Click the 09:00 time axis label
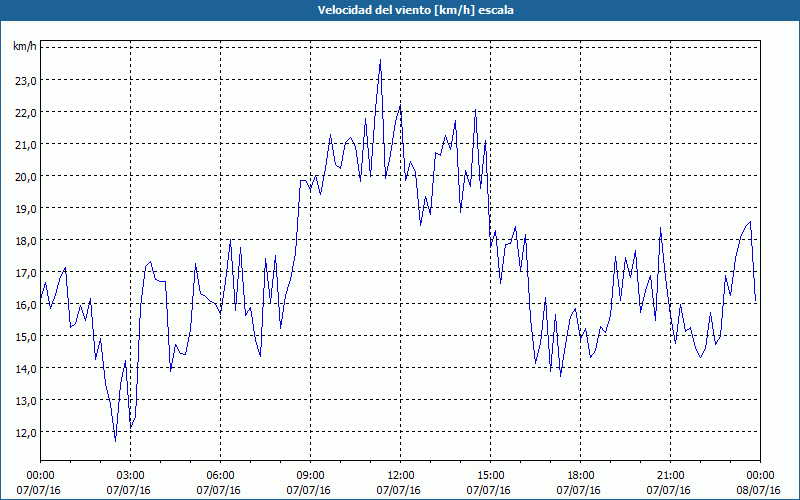 coord(310,476)
